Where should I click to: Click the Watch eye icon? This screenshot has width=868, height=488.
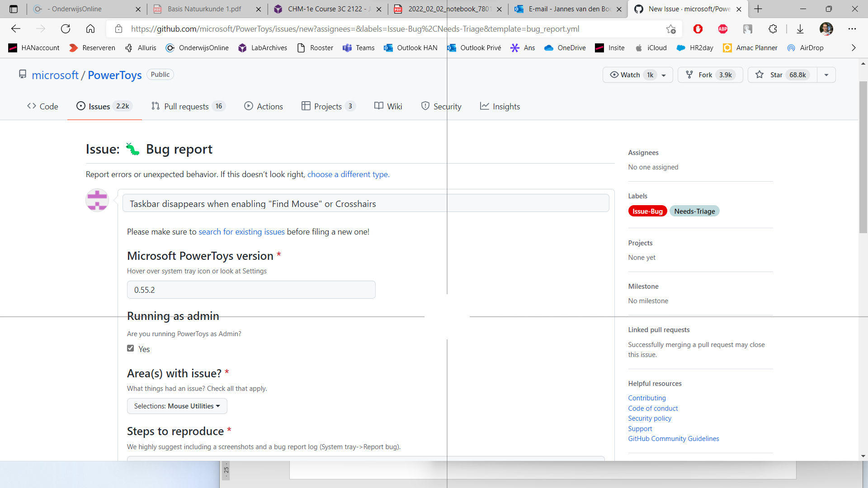pyautogui.click(x=614, y=75)
